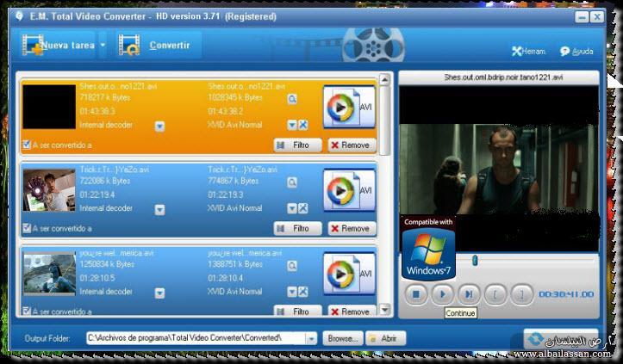
Task: Click the AVI format icon for Shes.out
Action: (349, 107)
